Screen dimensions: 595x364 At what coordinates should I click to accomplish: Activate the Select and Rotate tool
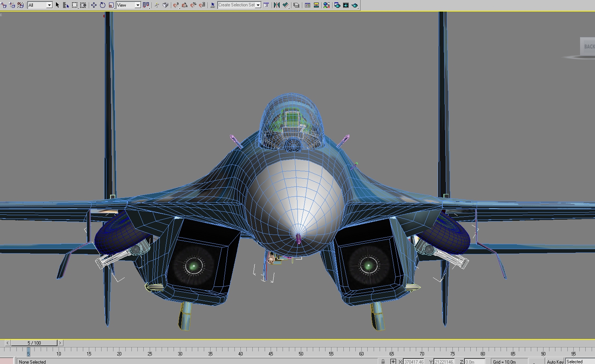[103, 5]
